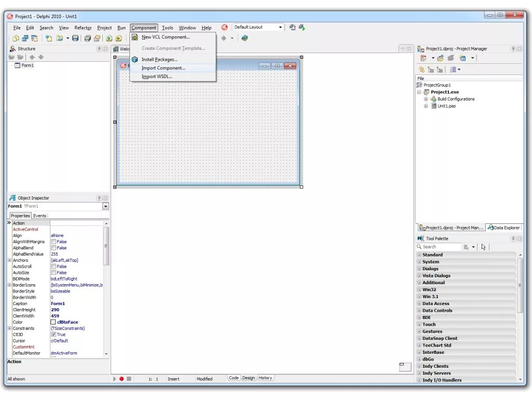Choose Install Packages menu item

click(172, 59)
